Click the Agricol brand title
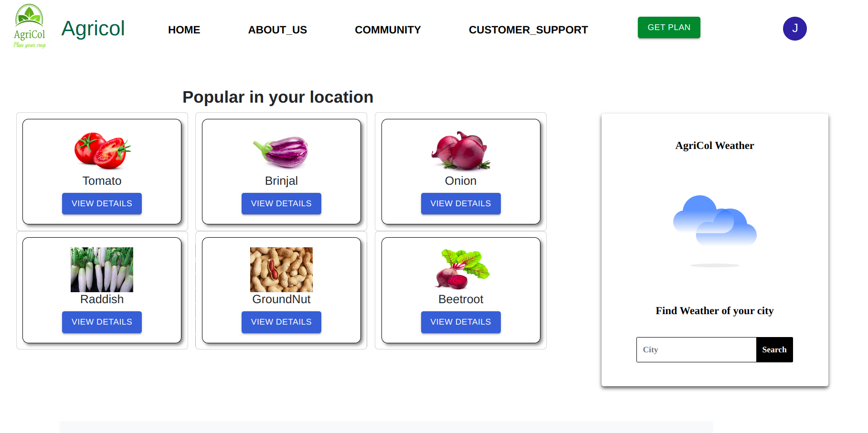 click(x=93, y=28)
